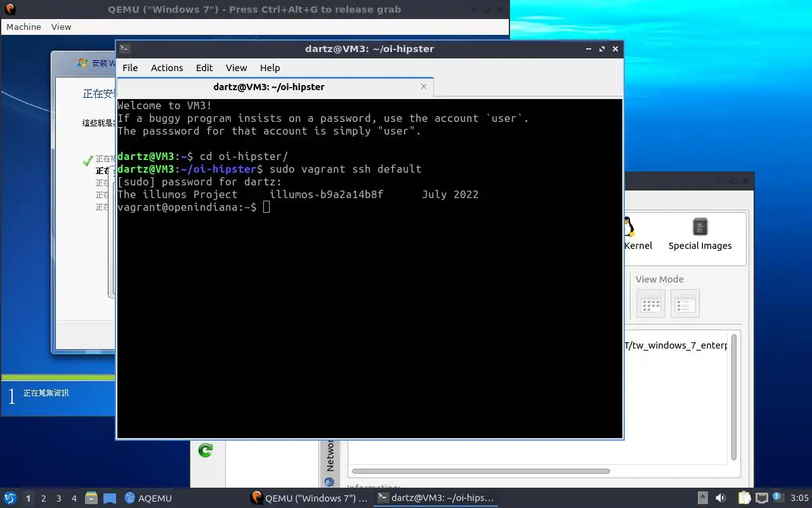
Task: Click the green checkmark in Windows installer
Action: [x=88, y=161]
